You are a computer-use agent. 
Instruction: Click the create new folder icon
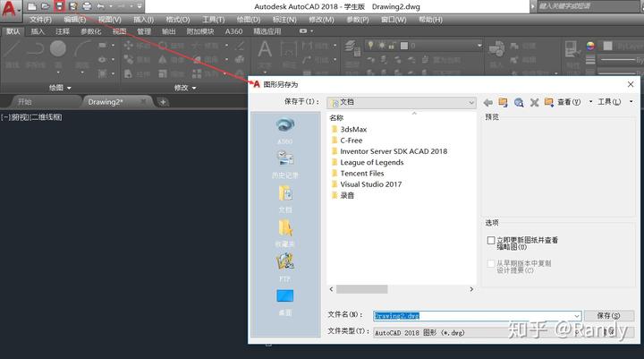coord(549,102)
